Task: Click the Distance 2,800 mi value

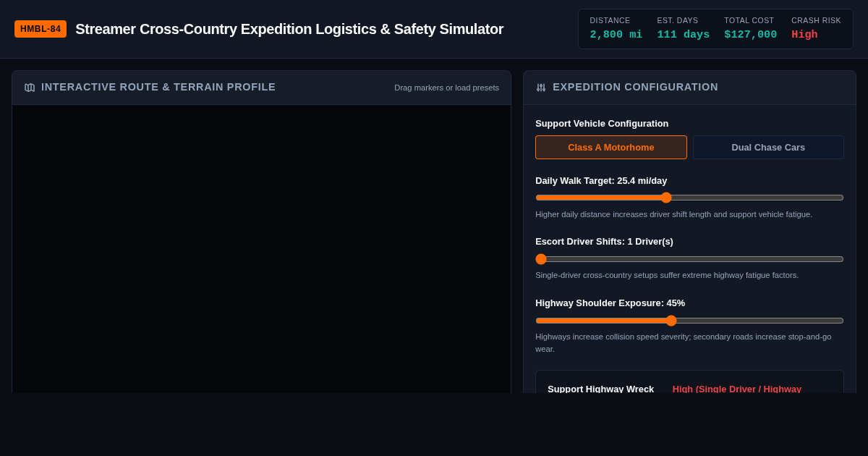Action: [x=616, y=35]
